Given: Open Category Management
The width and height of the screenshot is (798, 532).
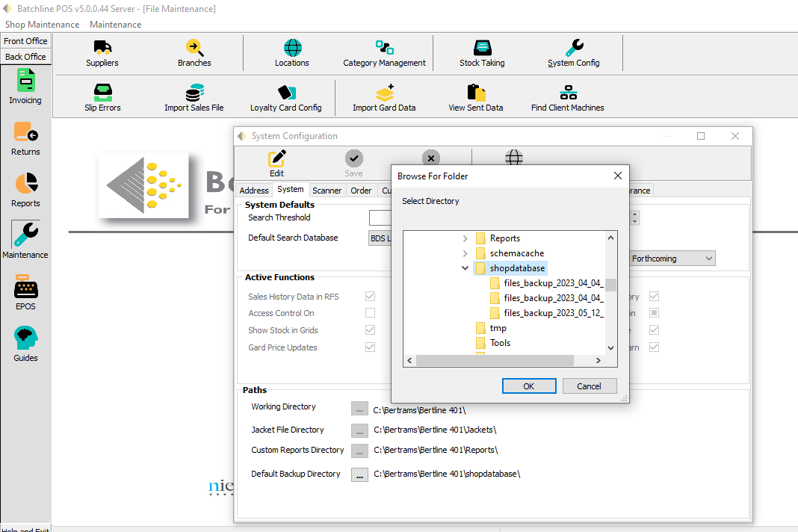Looking at the screenshot, I should [384, 54].
